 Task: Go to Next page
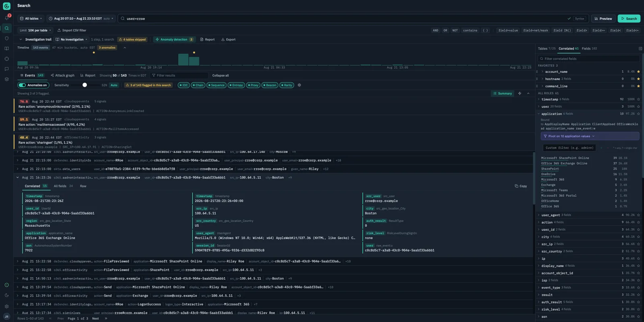pos(95,318)
